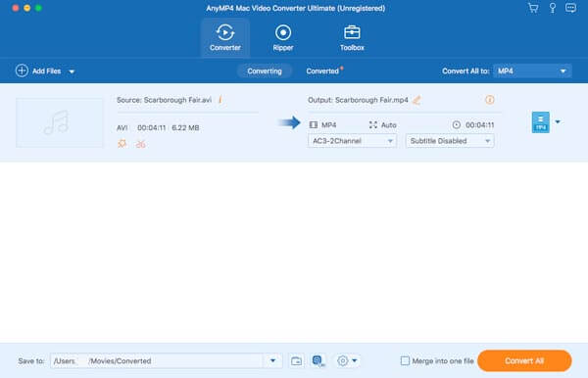The image size is (588, 378).
Task: Click the MP4 film strip icon
Action: point(314,124)
